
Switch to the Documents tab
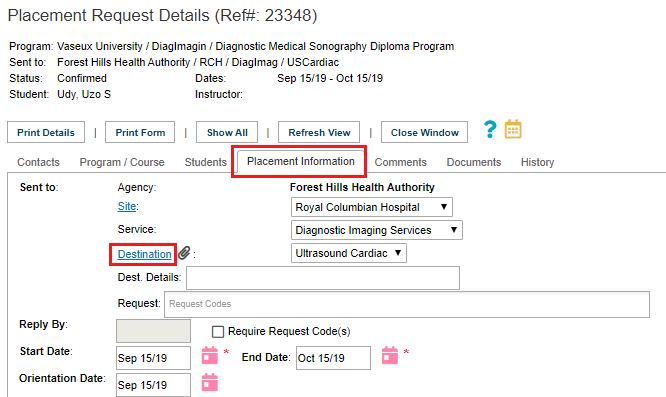coord(474,162)
